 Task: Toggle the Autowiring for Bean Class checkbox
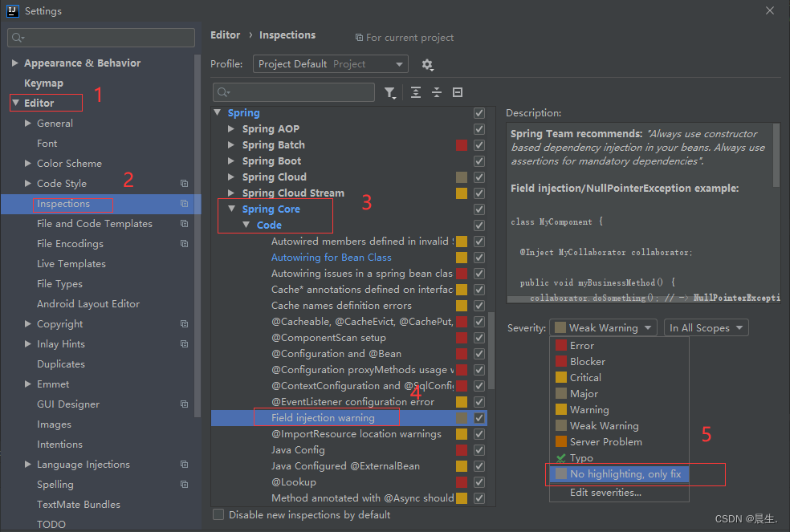tap(479, 258)
